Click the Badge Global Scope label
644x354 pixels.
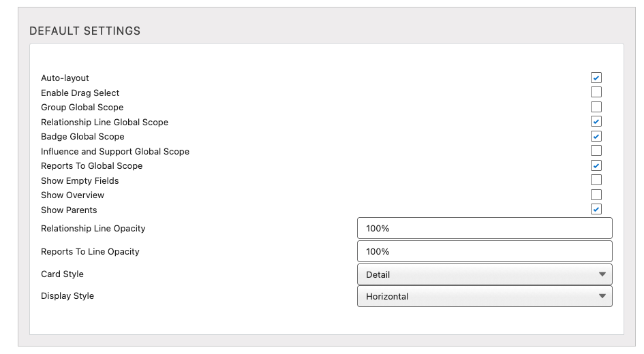[82, 137]
